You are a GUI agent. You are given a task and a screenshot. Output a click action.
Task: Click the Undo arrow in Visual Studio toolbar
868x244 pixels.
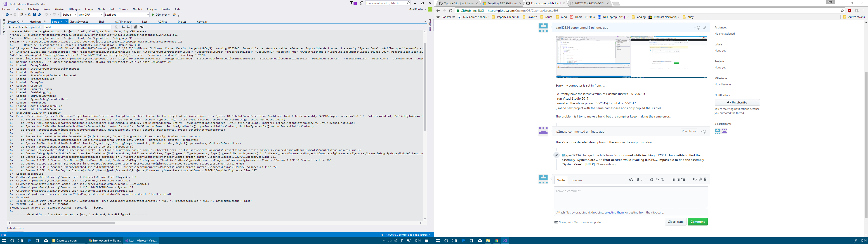46,15
